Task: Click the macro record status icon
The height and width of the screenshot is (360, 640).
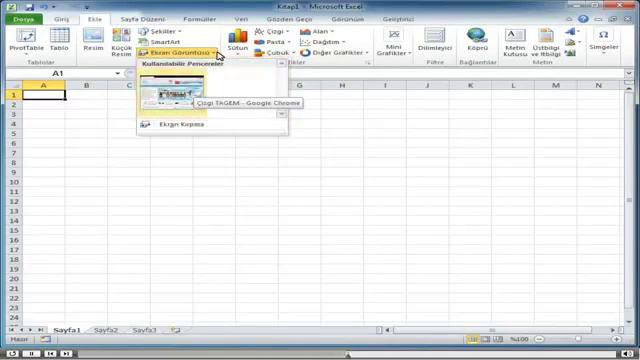Action: pos(45,339)
